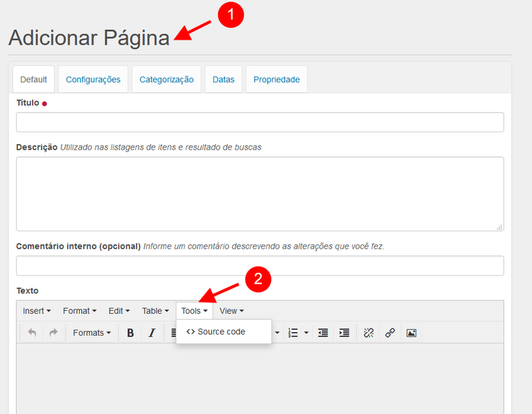Click the redo arrow icon
The image size is (532, 414).
[53, 333]
